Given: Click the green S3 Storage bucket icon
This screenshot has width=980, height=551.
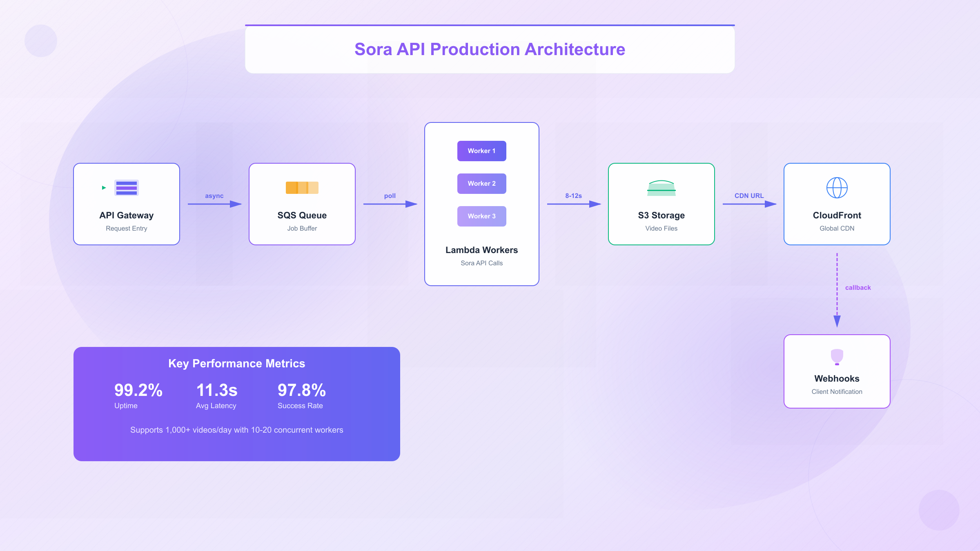Looking at the screenshot, I should pyautogui.click(x=661, y=188).
